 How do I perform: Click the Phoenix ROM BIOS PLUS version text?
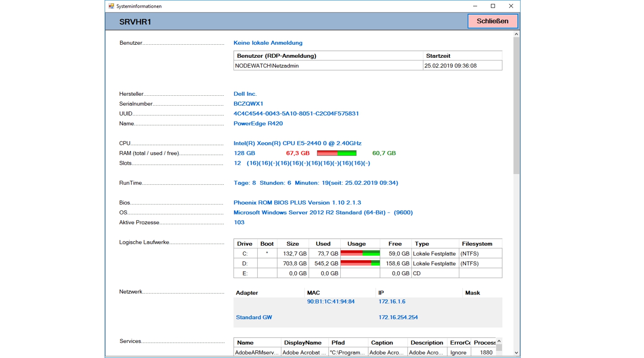click(297, 203)
